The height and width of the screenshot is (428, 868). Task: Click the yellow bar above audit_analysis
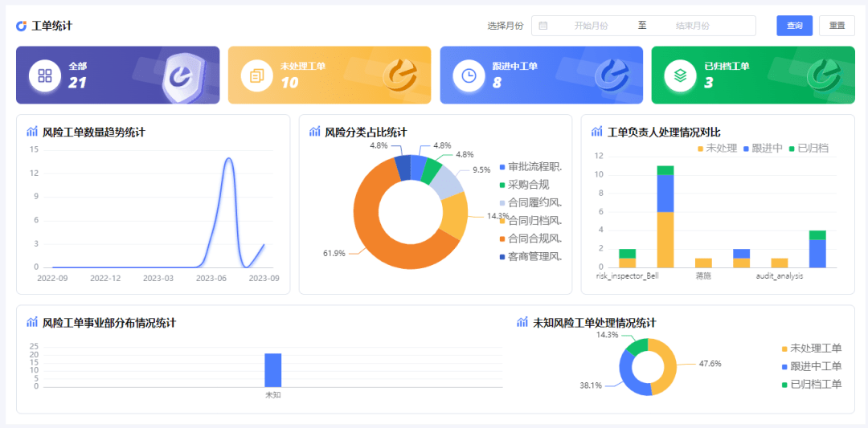(x=779, y=263)
